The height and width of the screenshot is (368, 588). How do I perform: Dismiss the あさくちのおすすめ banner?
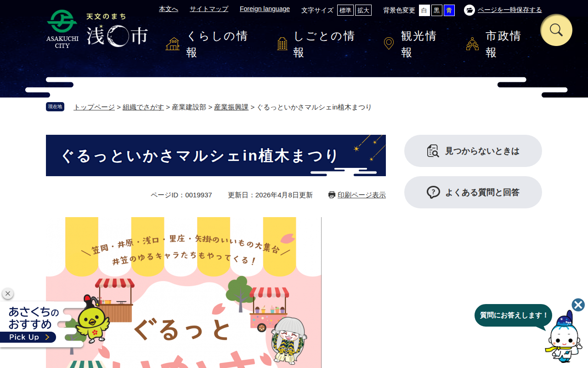(x=8, y=293)
